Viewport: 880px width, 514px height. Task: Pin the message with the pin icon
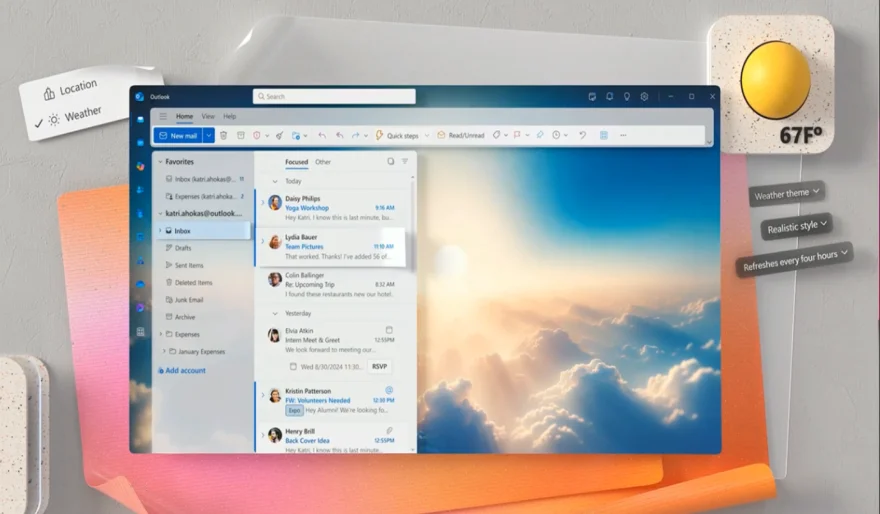tap(540, 135)
